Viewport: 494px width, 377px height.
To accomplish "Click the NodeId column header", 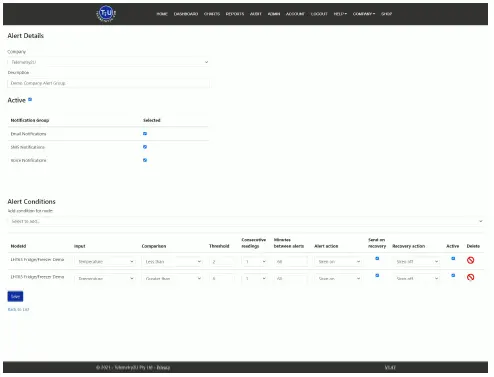I will 18,247.
